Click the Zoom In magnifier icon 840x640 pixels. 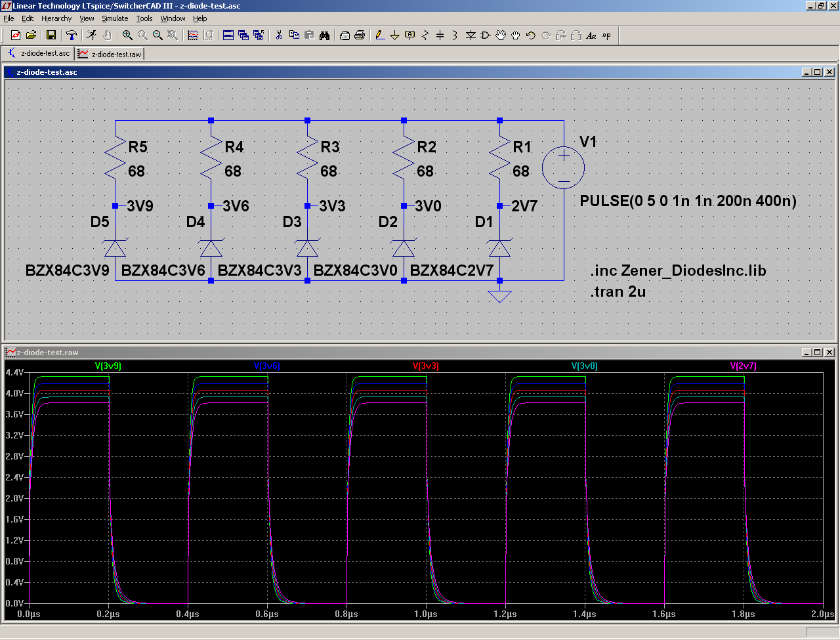[x=127, y=35]
